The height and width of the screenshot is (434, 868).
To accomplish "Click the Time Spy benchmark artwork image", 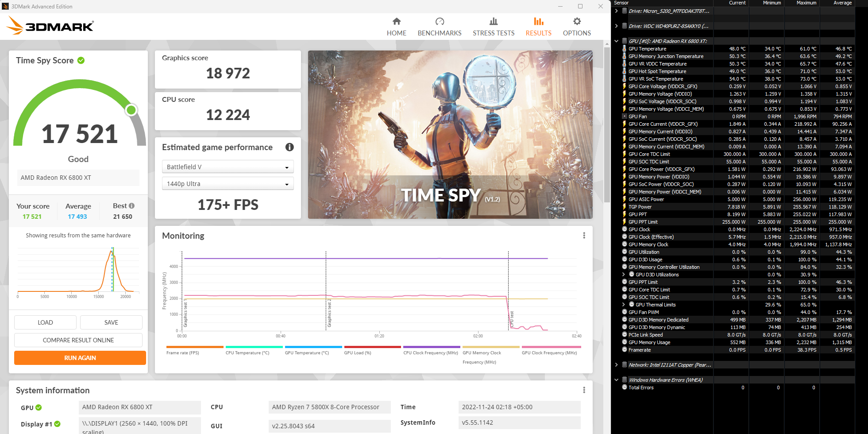I will tap(450, 135).
